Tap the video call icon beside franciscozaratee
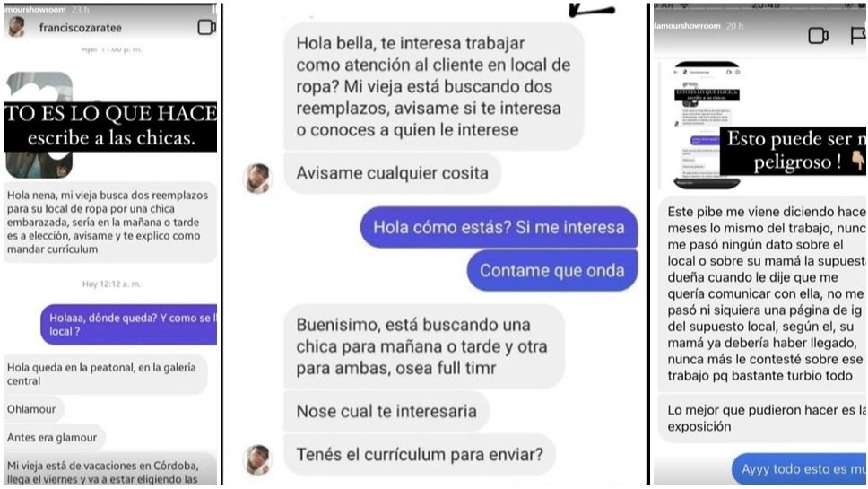Image resolution: width=868 pixels, height=489 pixels. [x=206, y=27]
